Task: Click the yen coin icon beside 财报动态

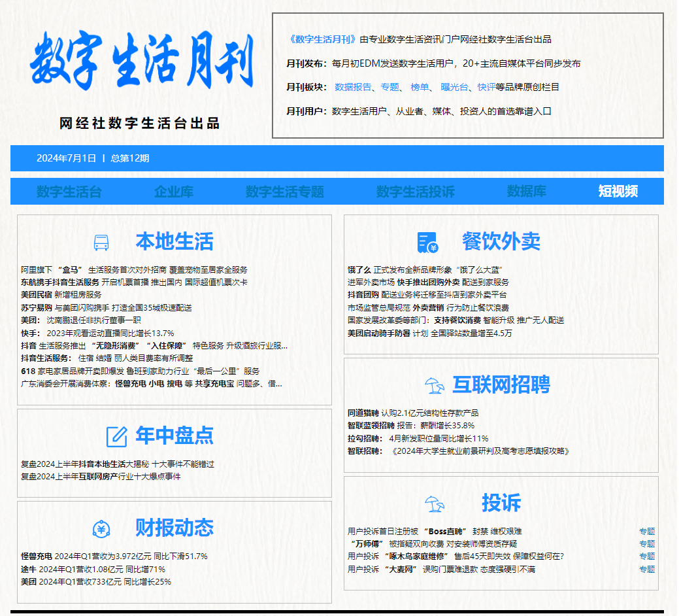Action: point(101,529)
